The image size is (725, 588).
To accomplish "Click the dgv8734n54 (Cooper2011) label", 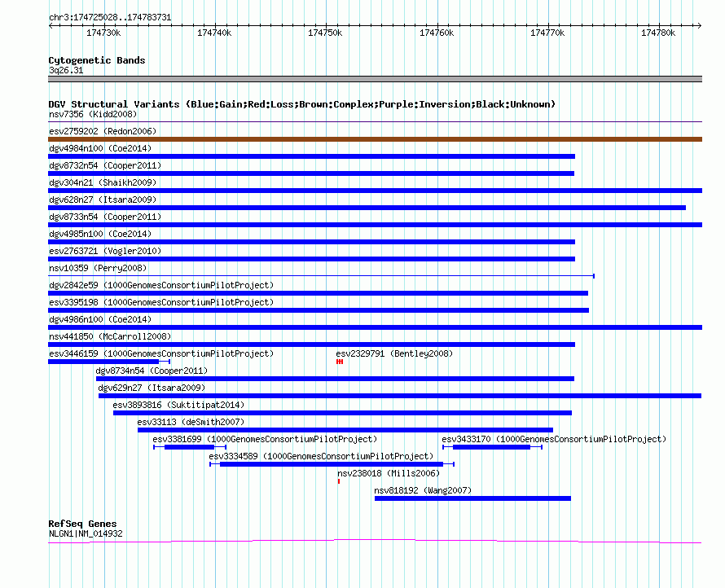I will 152,371.
